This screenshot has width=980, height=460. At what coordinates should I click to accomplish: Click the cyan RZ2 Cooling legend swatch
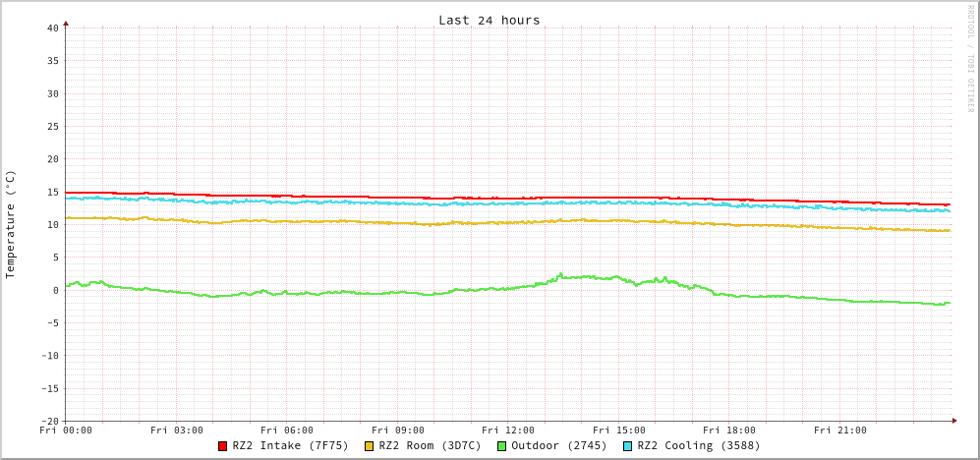628,446
